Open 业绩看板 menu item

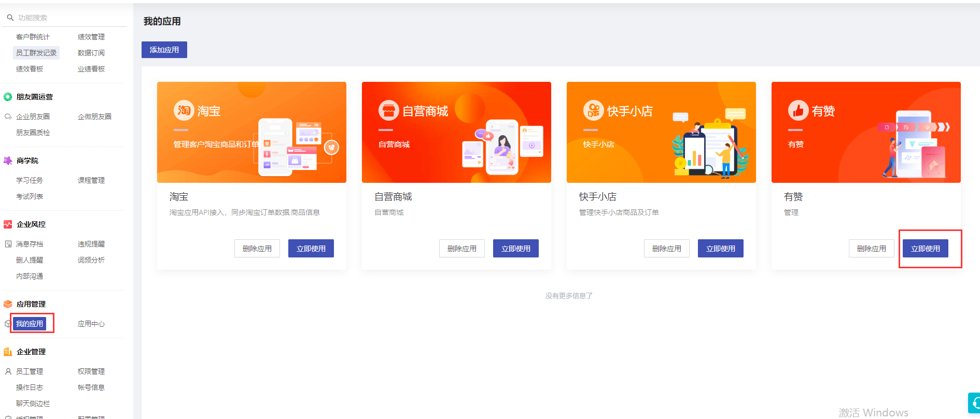click(x=91, y=69)
